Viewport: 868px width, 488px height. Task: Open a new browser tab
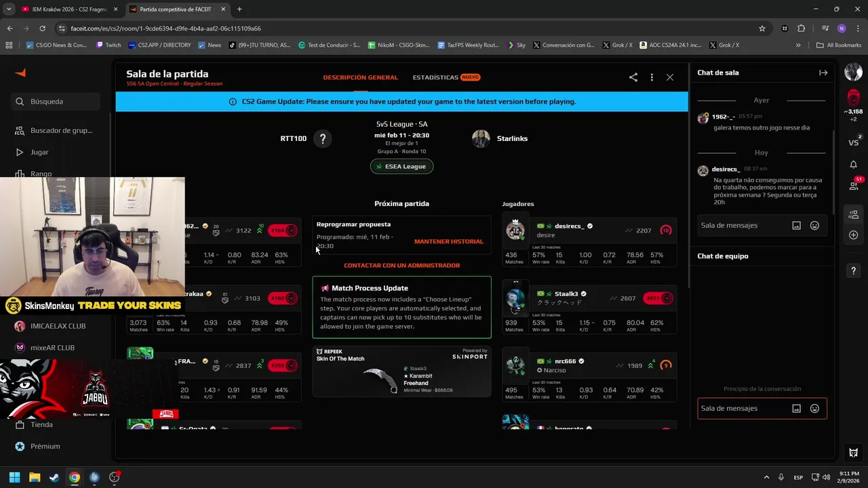pyautogui.click(x=239, y=9)
